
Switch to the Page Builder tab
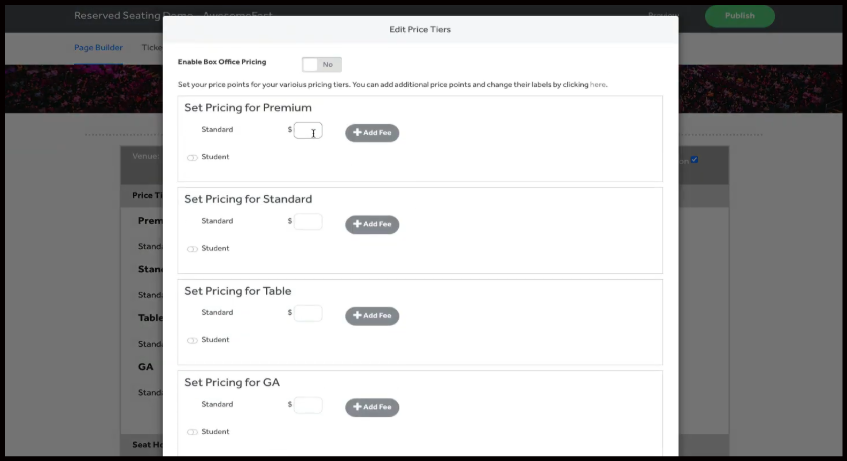98,47
